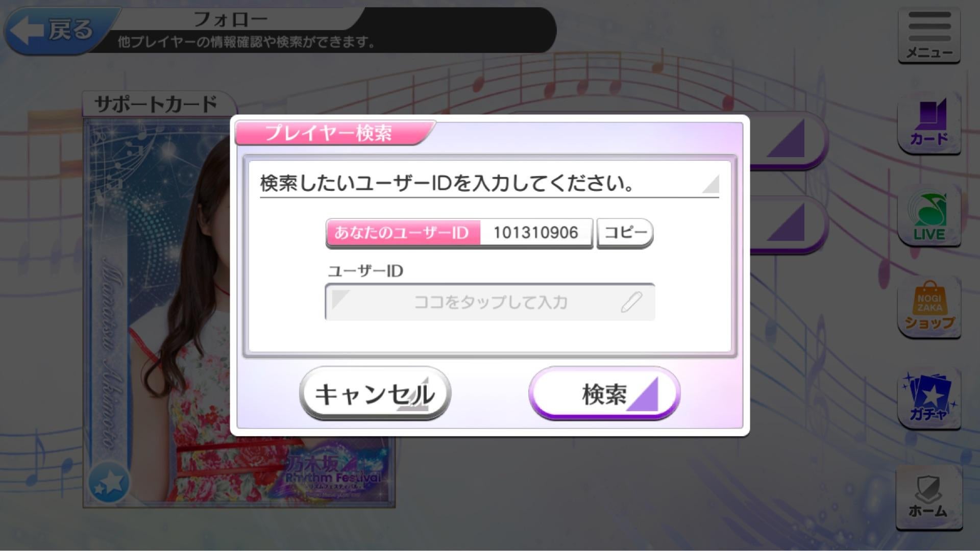Cancel the player search dialog
The image size is (980, 551).
(375, 393)
